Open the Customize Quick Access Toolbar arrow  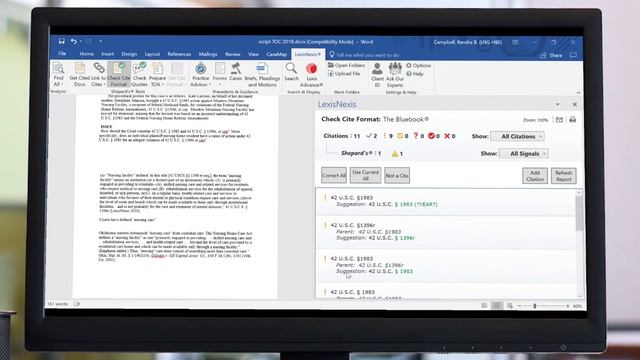[100, 41]
